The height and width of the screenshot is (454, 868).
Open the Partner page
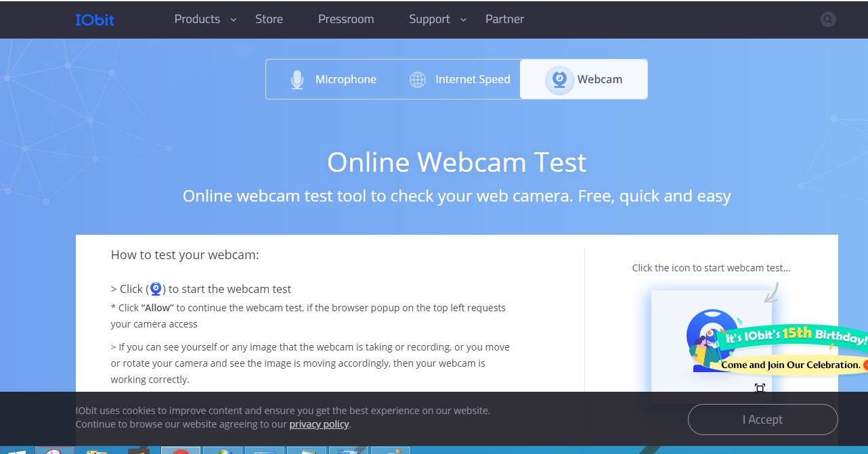coord(504,19)
